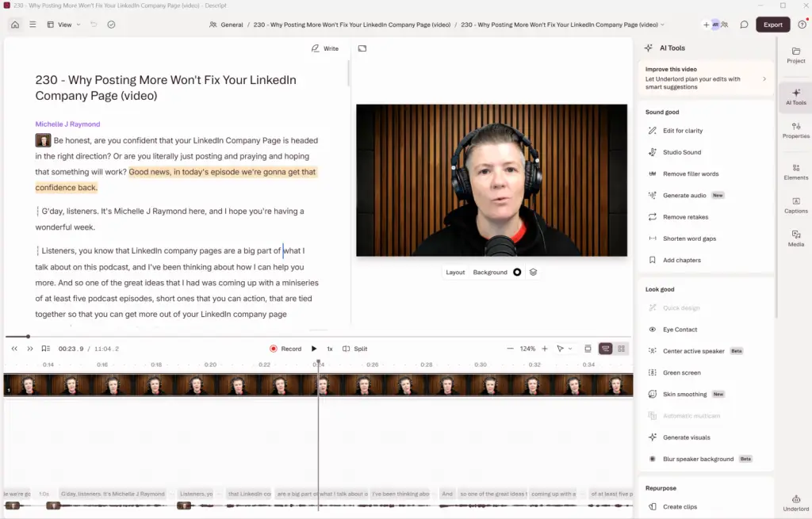Click the playback progress slider handle

28,336
